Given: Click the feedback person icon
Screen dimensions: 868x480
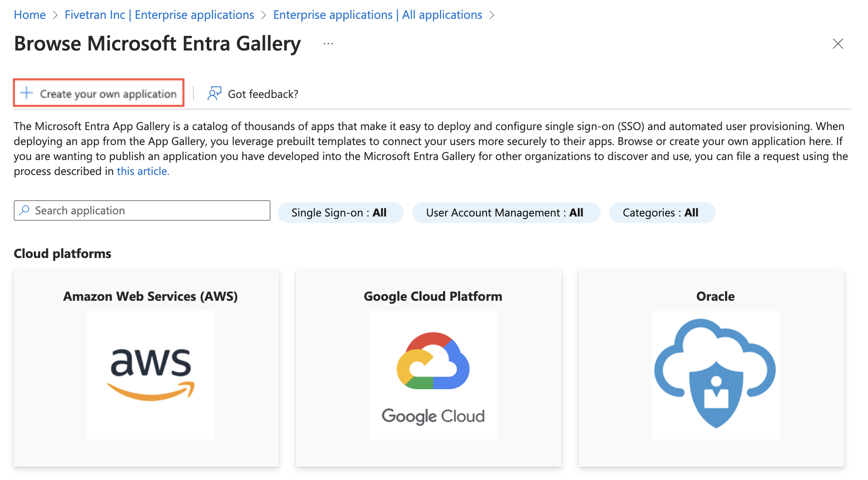Looking at the screenshot, I should pos(214,93).
